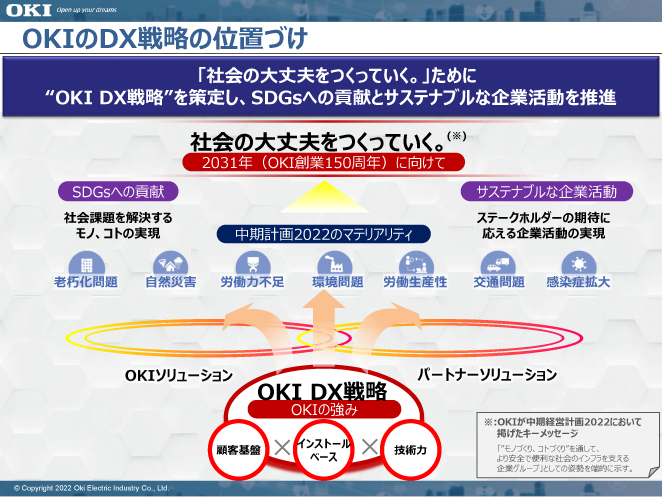Image resolution: width=662 pixels, height=497 pixels.
Task: Click the X symbol between インストールベース and 技術力
Action: (x=370, y=447)
